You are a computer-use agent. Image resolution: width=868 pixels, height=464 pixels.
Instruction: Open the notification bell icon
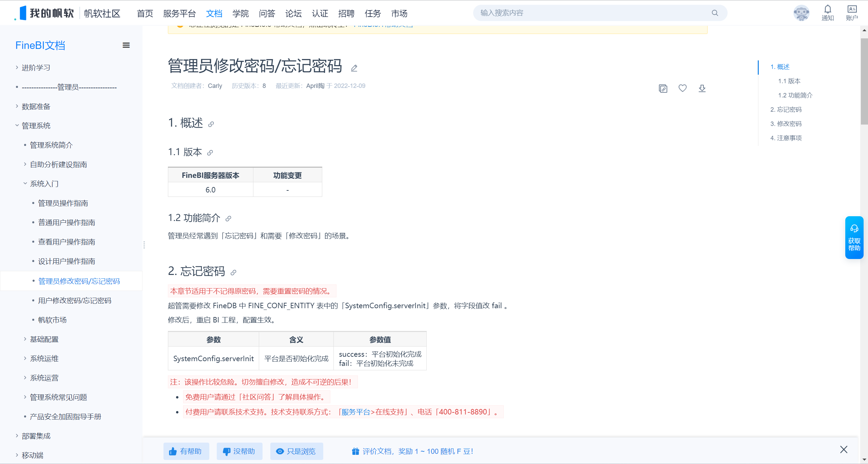(828, 10)
